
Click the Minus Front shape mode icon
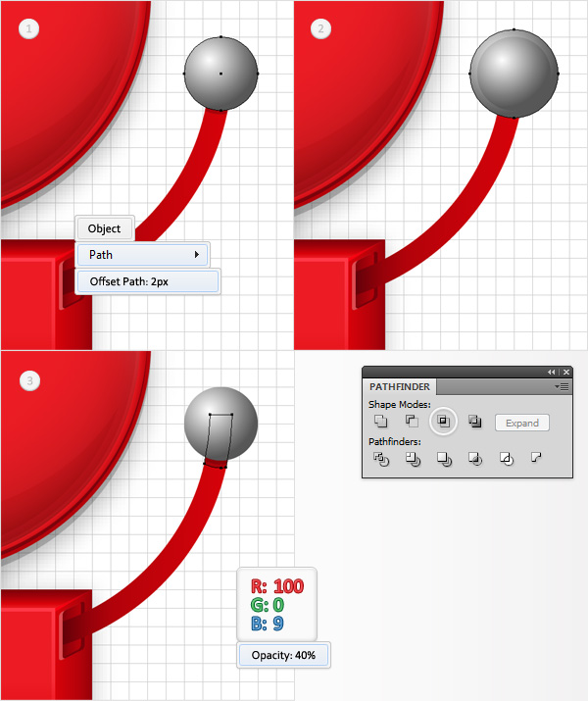(412, 422)
